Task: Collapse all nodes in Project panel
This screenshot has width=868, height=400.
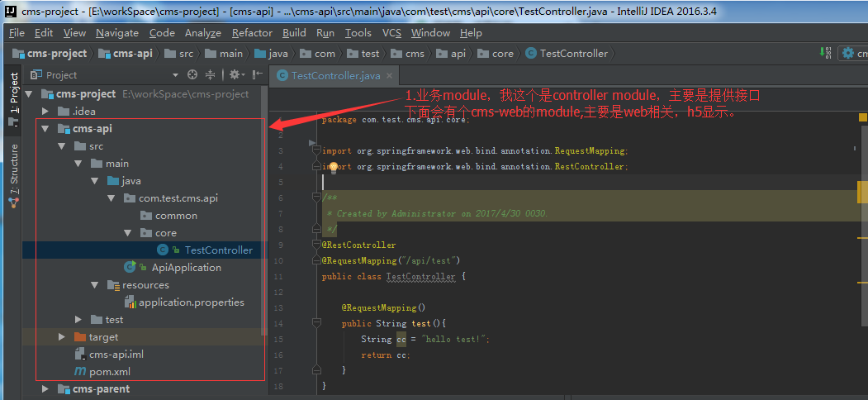Action: [210, 74]
